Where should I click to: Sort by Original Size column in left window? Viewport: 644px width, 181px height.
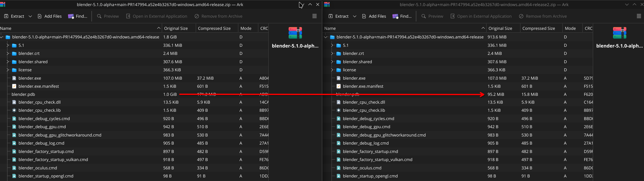(176, 28)
